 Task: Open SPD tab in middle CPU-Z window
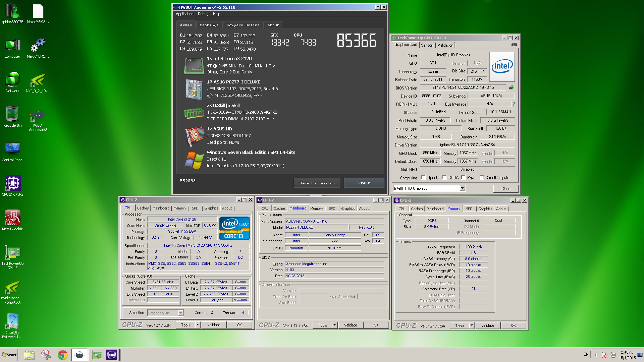332,208
